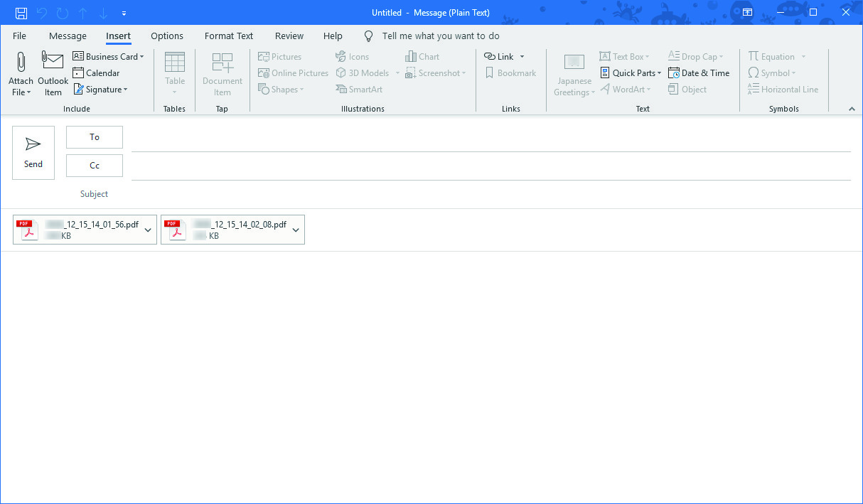Switch to the Message tab

[x=68, y=36]
